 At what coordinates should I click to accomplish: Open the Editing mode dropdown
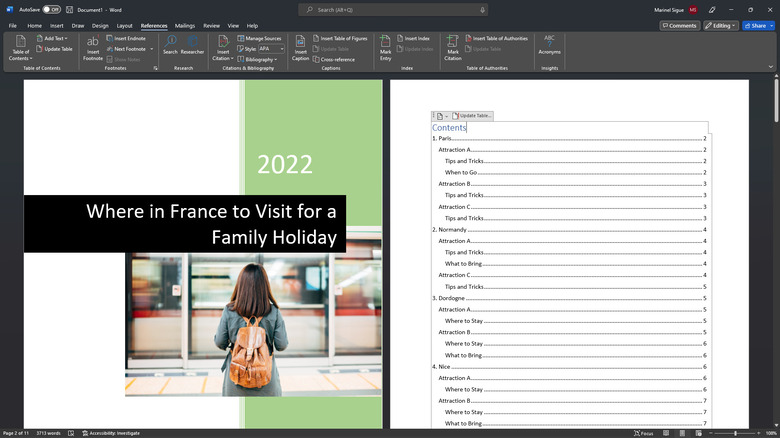click(x=720, y=25)
